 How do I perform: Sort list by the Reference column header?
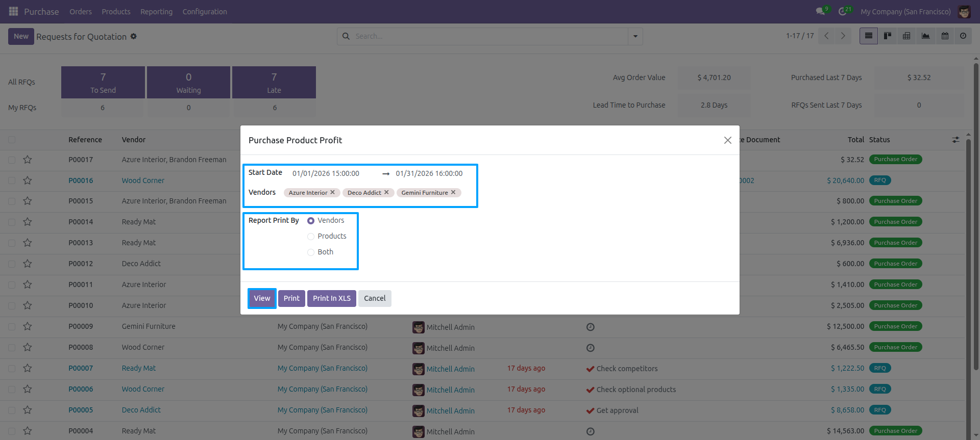[85, 140]
